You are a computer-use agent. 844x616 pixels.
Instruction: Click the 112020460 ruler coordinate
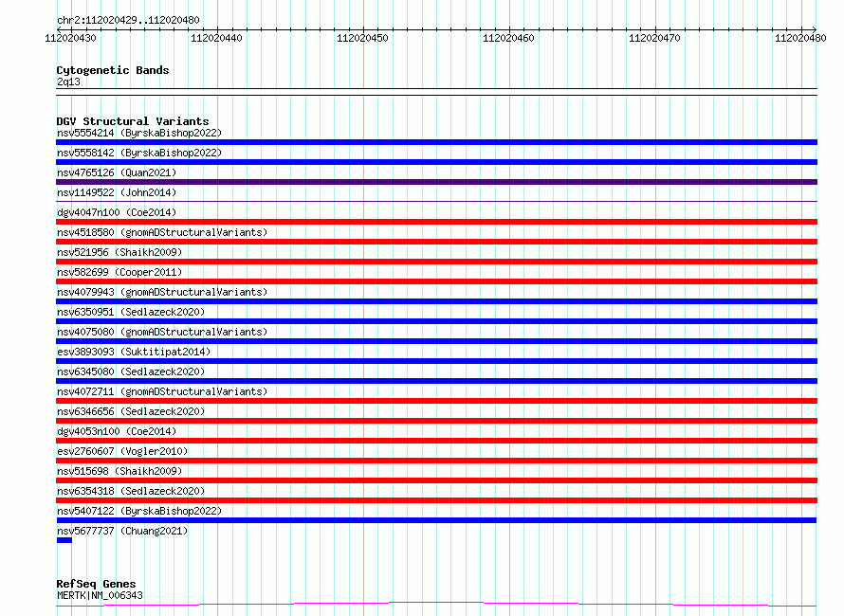coord(508,38)
